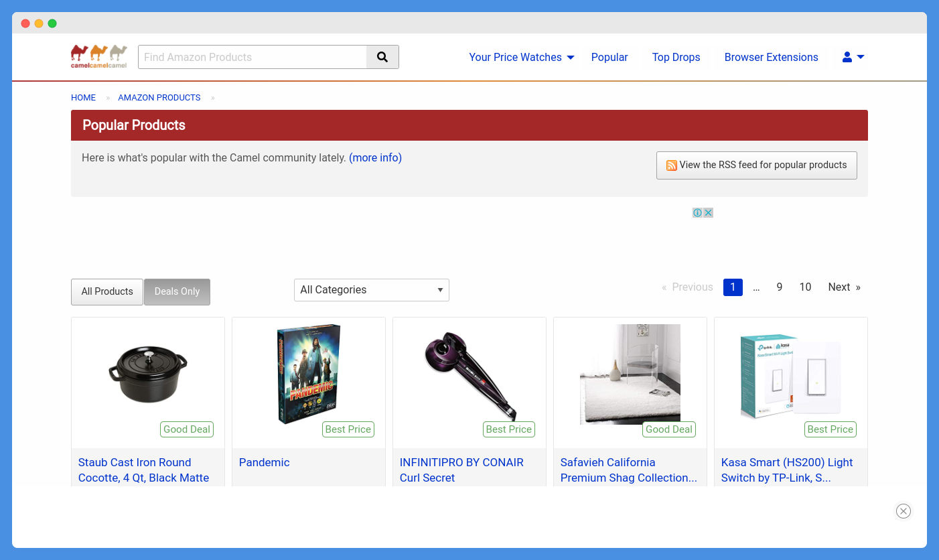The width and height of the screenshot is (939, 560).
Task: Open the account dropdown arrow
Action: [x=860, y=57]
